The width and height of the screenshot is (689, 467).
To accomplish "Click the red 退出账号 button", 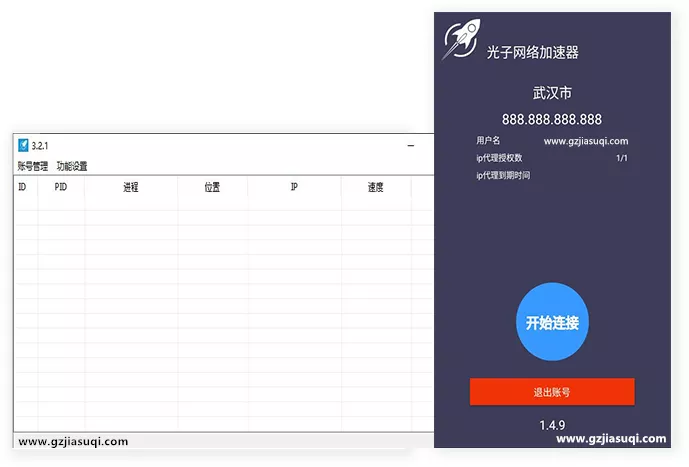I will [552, 392].
